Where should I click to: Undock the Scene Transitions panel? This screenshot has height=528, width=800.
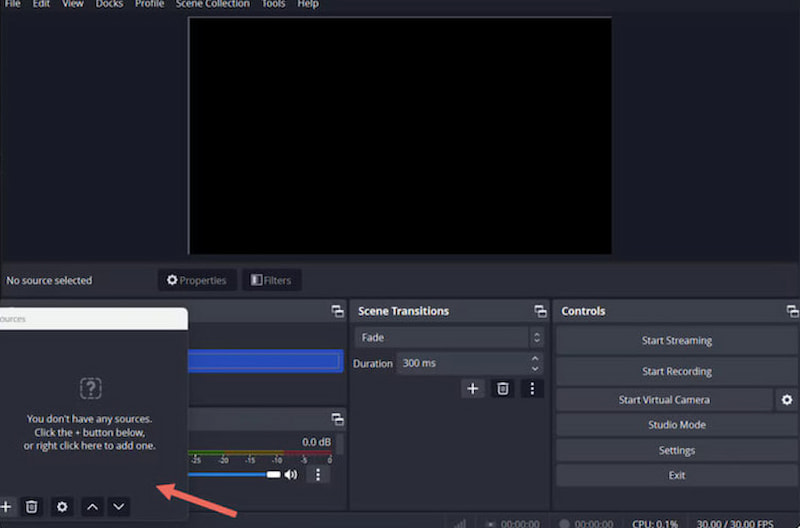540,311
